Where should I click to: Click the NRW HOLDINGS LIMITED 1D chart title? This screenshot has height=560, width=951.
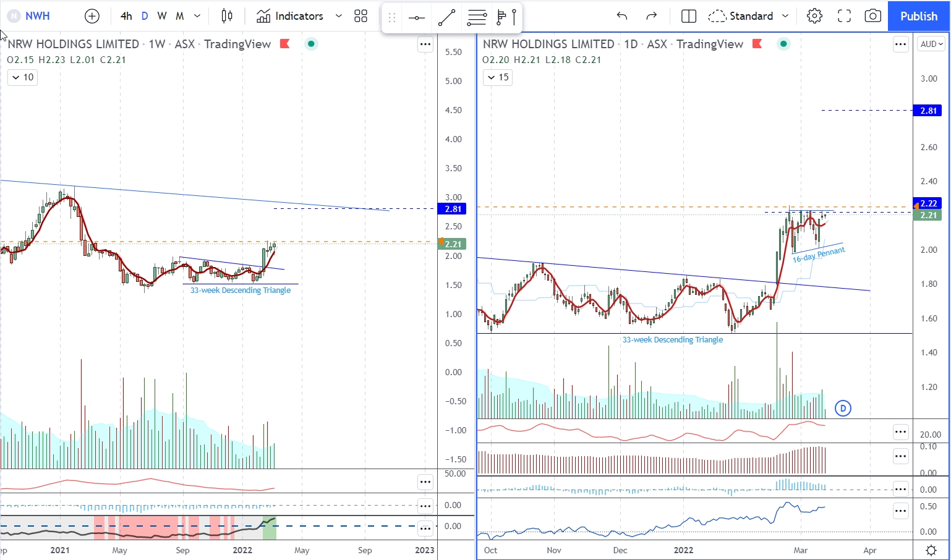pos(613,44)
